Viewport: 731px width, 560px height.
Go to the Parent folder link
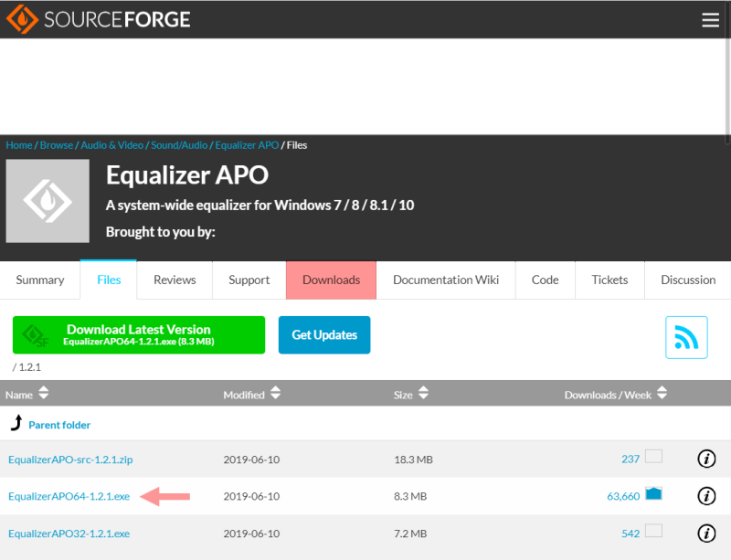[x=59, y=425]
